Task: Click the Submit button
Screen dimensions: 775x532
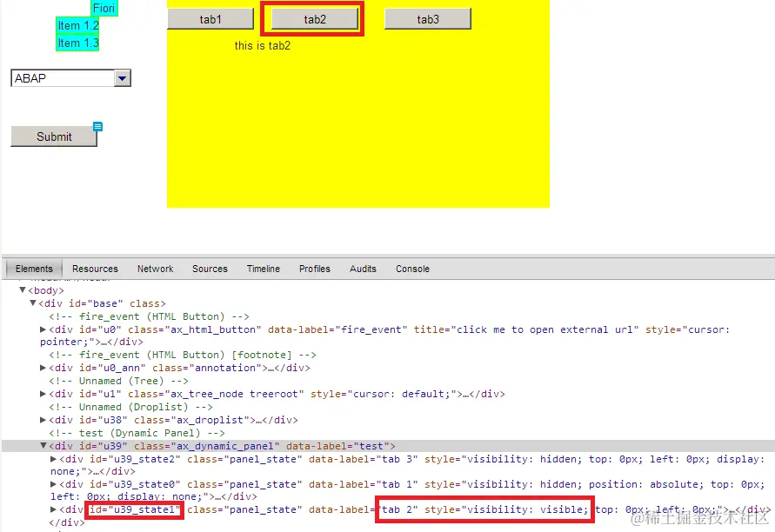Action: pos(54,136)
